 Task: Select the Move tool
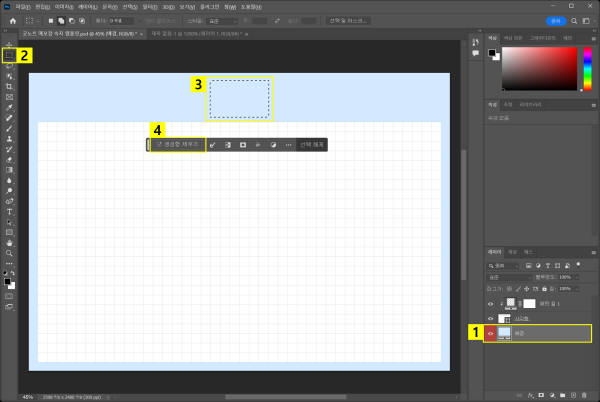[x=9, y=45]
